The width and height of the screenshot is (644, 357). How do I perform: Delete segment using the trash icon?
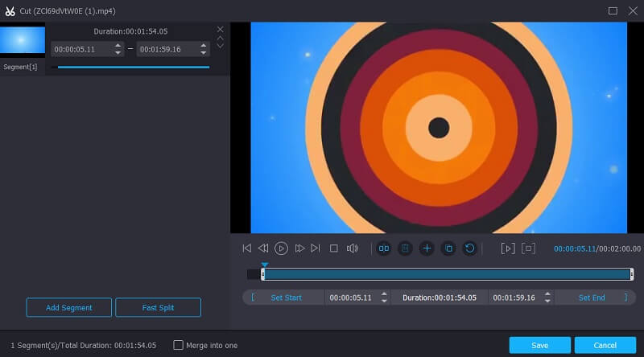tap(406, 248)
